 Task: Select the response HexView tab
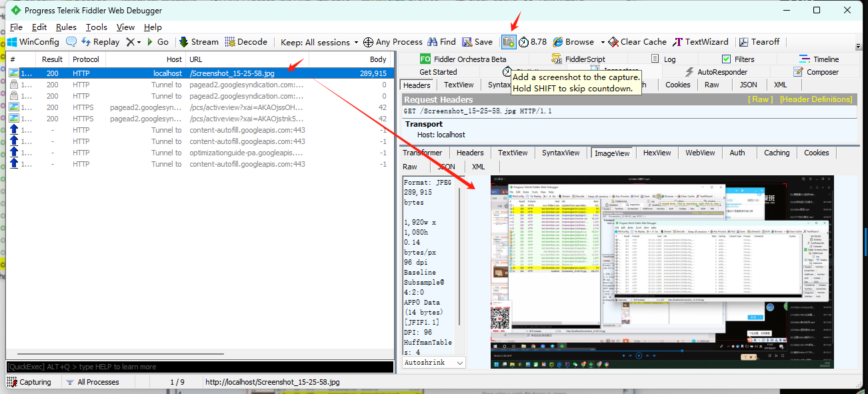(x=657, y=153)
